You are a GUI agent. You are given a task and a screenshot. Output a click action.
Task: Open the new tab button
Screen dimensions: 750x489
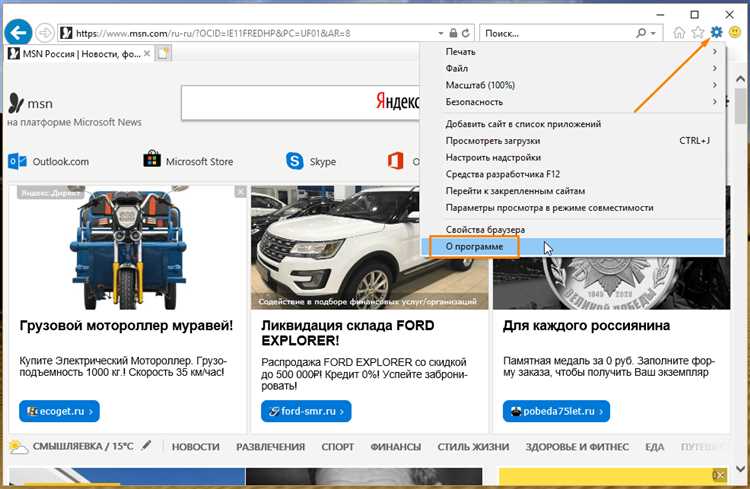pyautogui.click(x=163, y=53)
